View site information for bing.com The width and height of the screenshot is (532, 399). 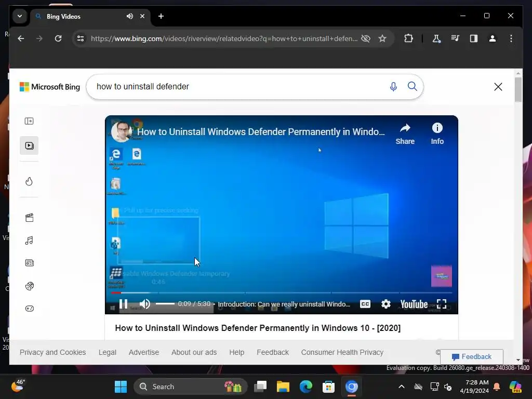(81, 38)
